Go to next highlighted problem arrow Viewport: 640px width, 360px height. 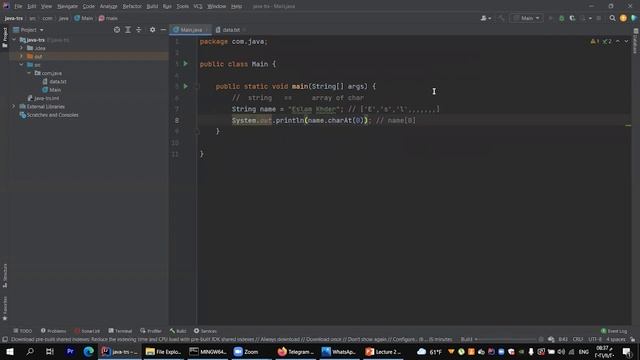pos(626,41)
